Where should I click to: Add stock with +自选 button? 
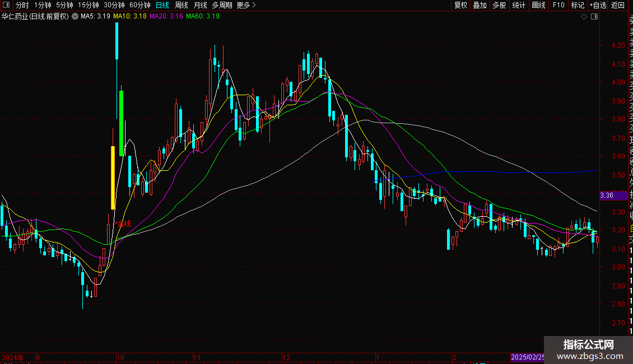pyautogui.click(x=598, y=5)
